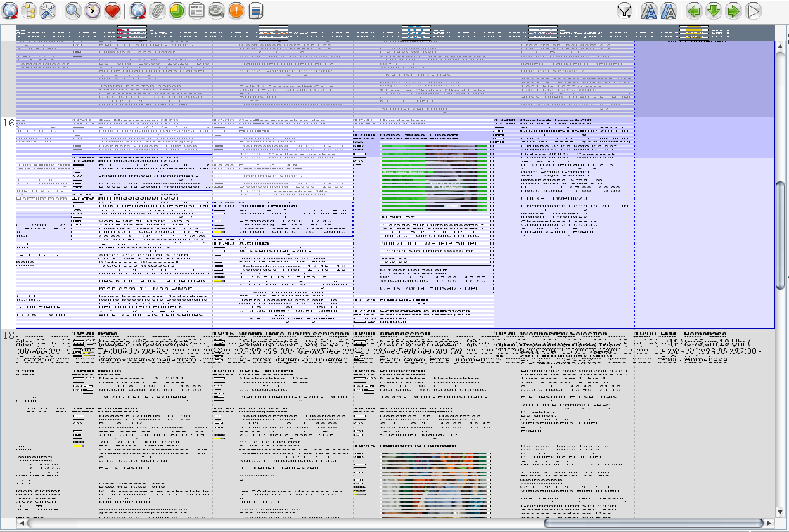
Task: Open the magnifying glass search tool
Action: tap(72, 11)
